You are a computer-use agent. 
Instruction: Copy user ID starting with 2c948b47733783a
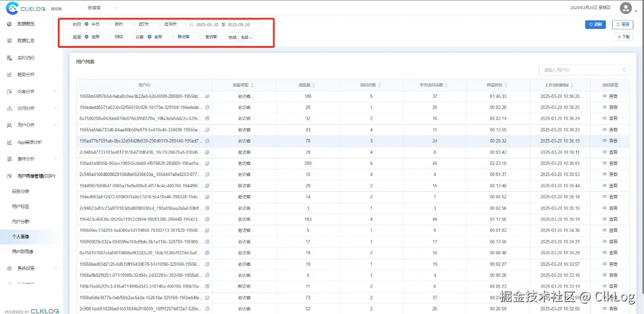click(x=207, y=152)
